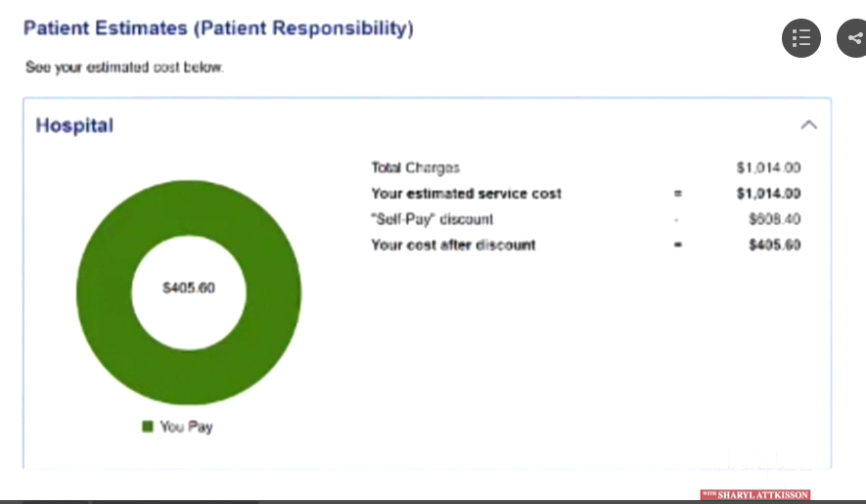866x504 pixels.
Task: Click the share icon
Action: point(854,38)
